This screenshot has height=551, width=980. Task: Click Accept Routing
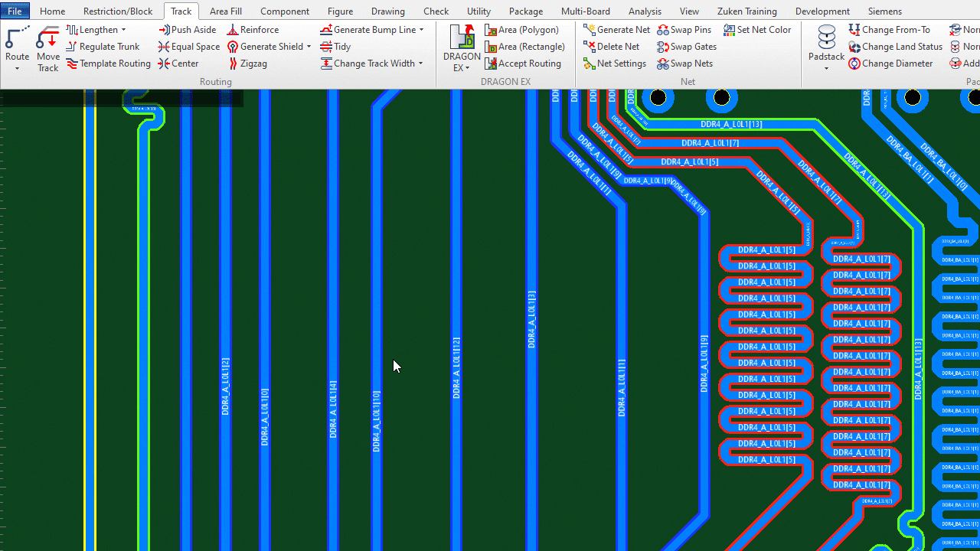tap(523, 63)
